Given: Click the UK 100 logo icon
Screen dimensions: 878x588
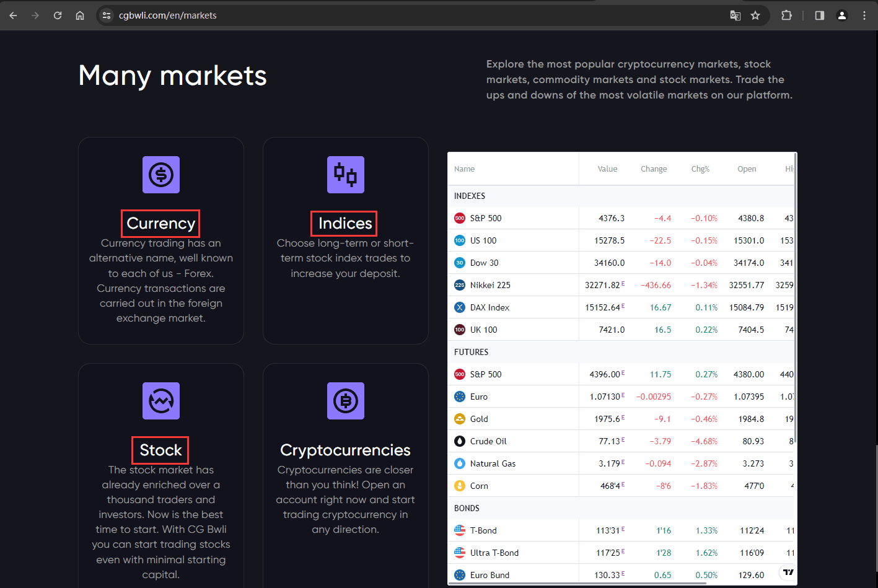Looking at the screenshot, I should [x=460, y=330].
